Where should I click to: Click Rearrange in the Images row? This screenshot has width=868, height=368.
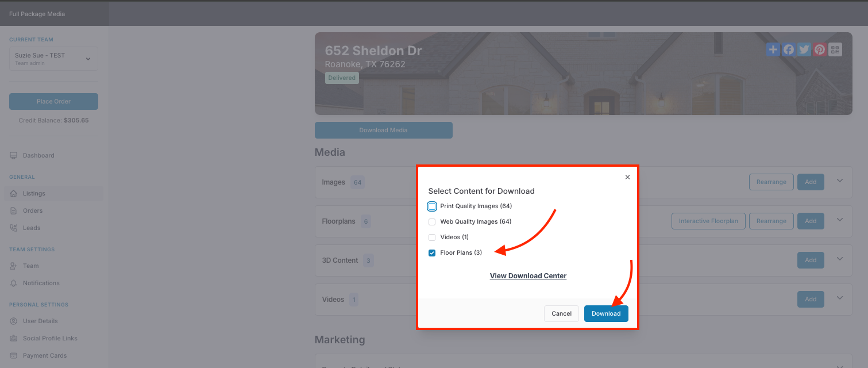771,182
